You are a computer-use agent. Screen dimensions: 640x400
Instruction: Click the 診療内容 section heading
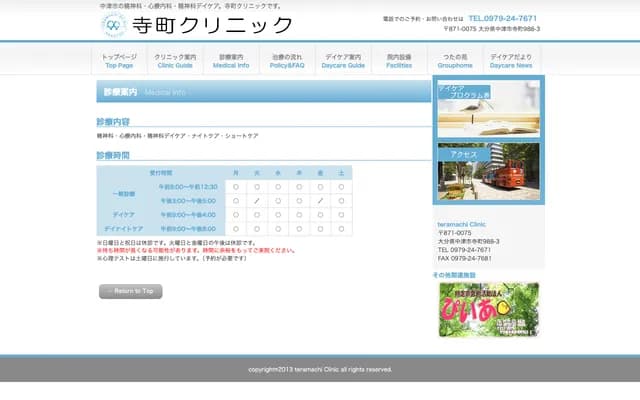click(113, 122)
